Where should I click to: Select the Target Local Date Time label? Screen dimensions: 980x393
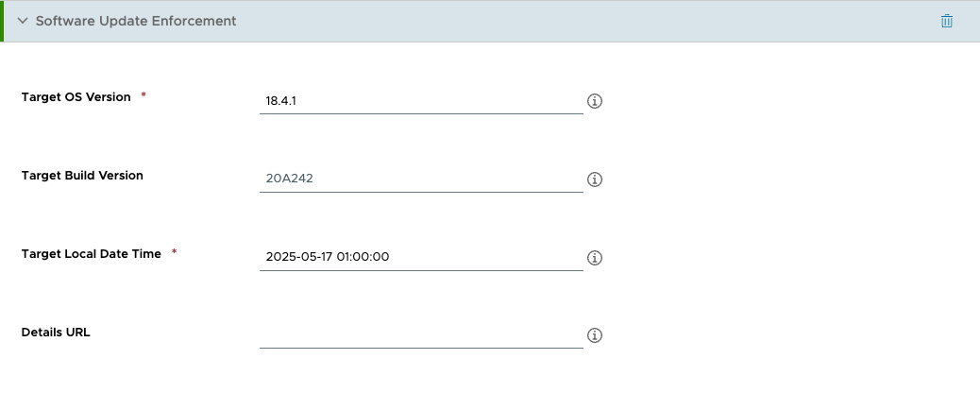[x=92, y=253]
